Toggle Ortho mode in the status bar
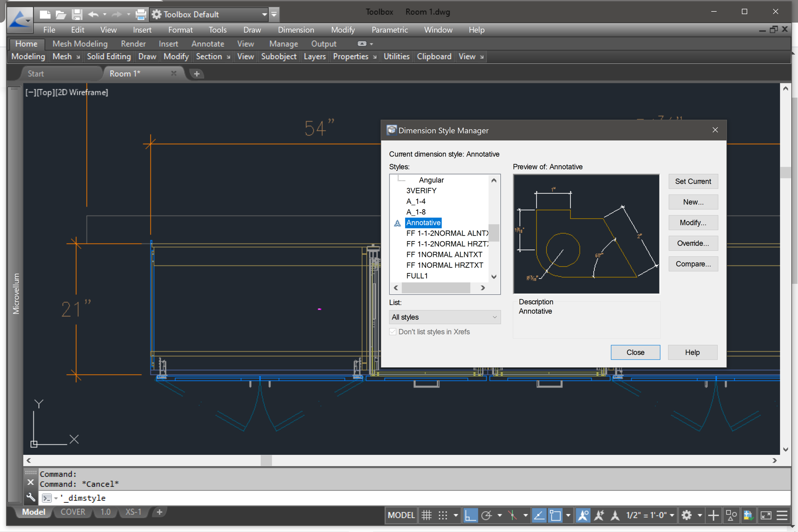The height and width of the screenshot is (532, 798). pos(470,515)
